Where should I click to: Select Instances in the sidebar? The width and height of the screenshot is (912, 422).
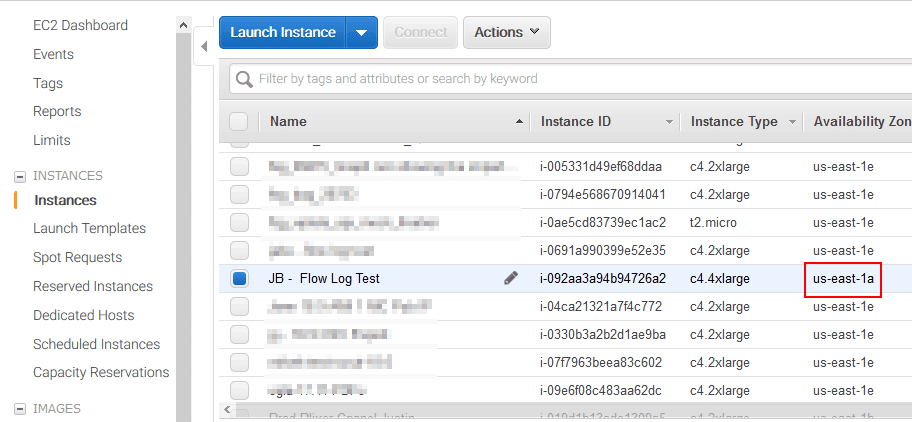pyautogui.click(x=65, y=201)
